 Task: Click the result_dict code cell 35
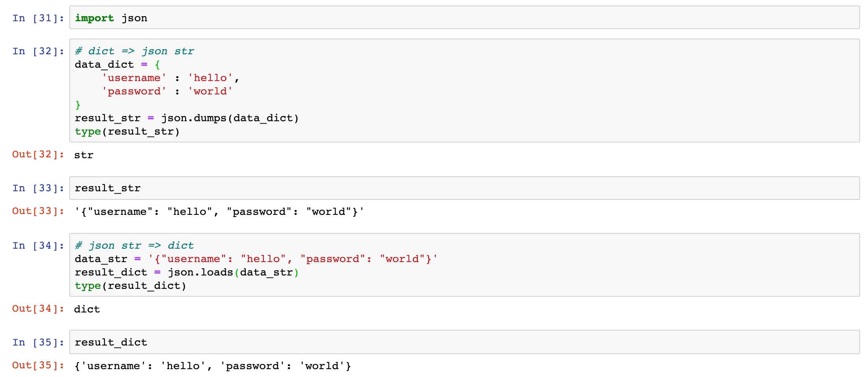464,342
